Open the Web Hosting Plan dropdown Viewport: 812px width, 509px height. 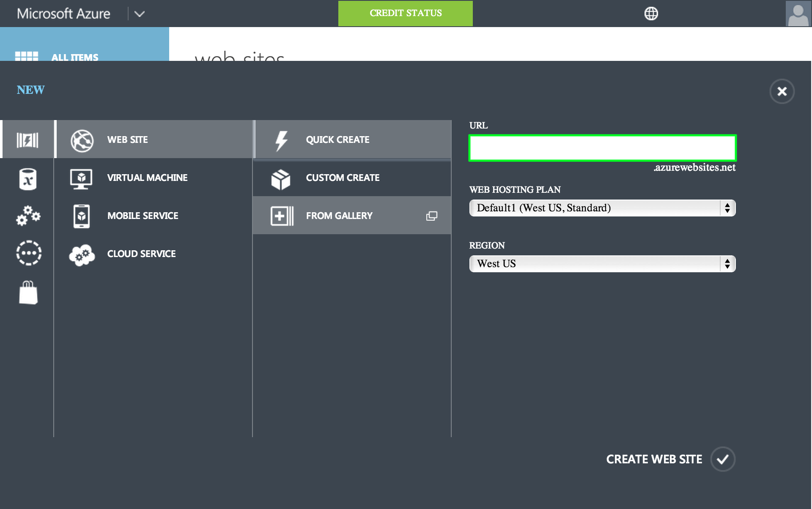point(602,208)
